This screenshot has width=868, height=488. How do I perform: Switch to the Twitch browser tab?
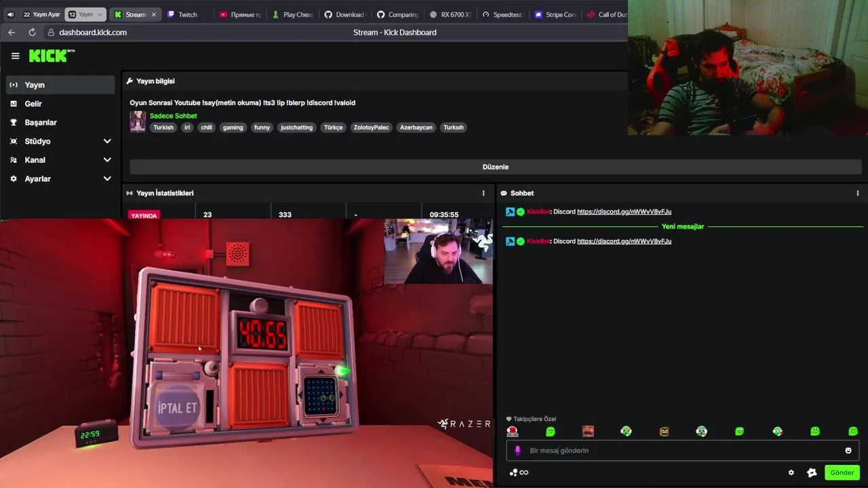coord(188,14)
